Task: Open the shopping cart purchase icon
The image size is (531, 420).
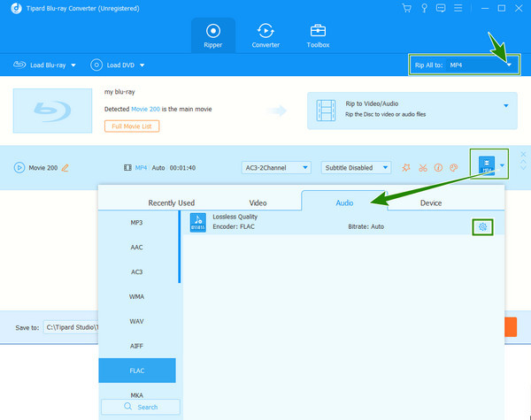Action: tap(407, 8)
